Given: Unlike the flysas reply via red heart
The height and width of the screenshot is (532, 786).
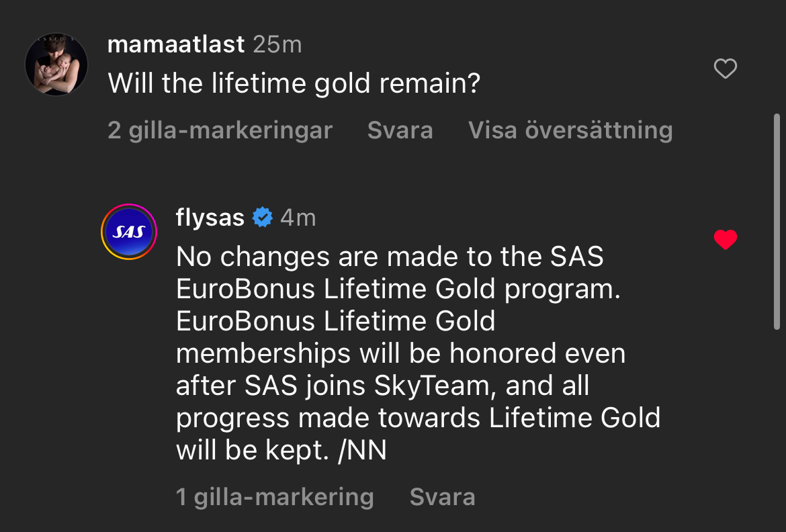Looking at the screenshot, I should [x=725, y=240].
